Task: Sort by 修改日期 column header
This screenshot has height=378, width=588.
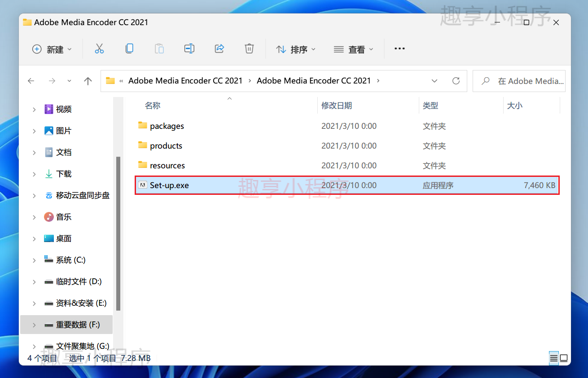Action: click(x=337, y=105)
